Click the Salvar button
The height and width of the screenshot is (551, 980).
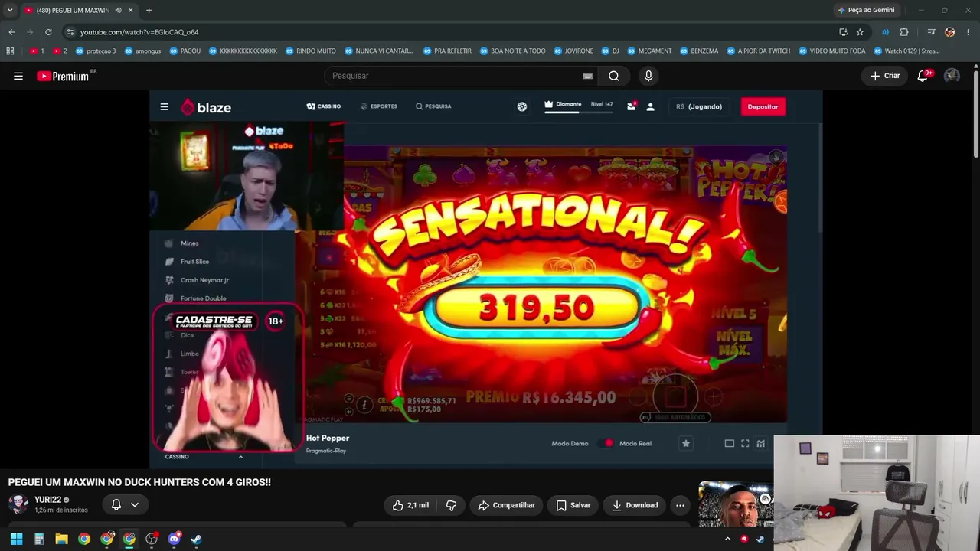tap(573, 505)
